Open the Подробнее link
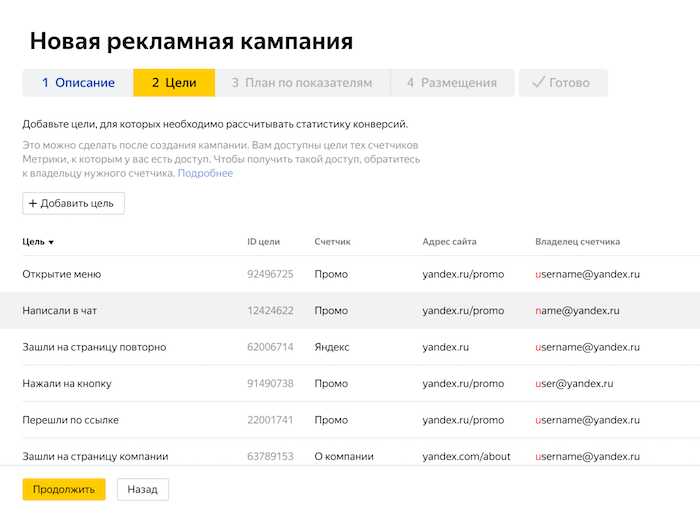Viewport: 700px width, 521px height. (x=205, y=173)
